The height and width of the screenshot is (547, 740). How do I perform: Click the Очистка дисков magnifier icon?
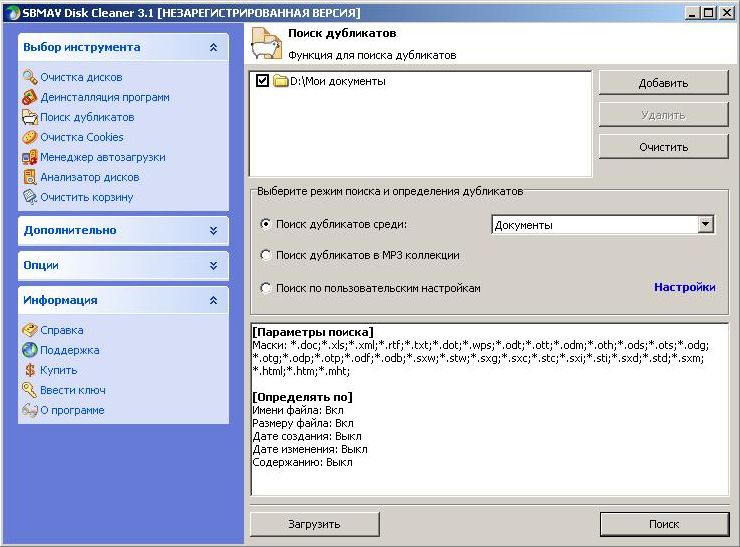pos(30,77)
